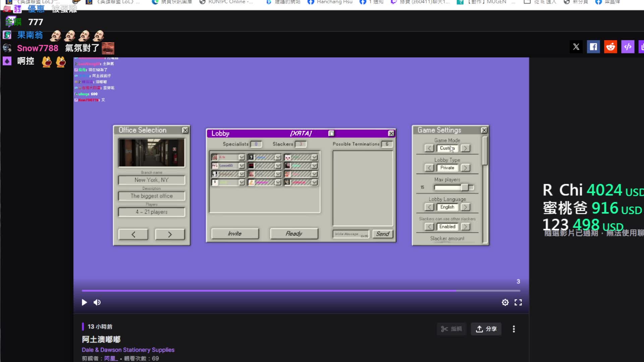
Task: Click the New York, NY branch name field
Action: pyautogui.click(x=152, y=180)
